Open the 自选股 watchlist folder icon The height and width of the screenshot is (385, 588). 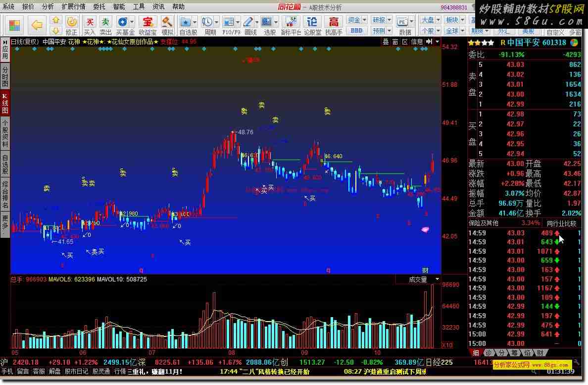186,22
